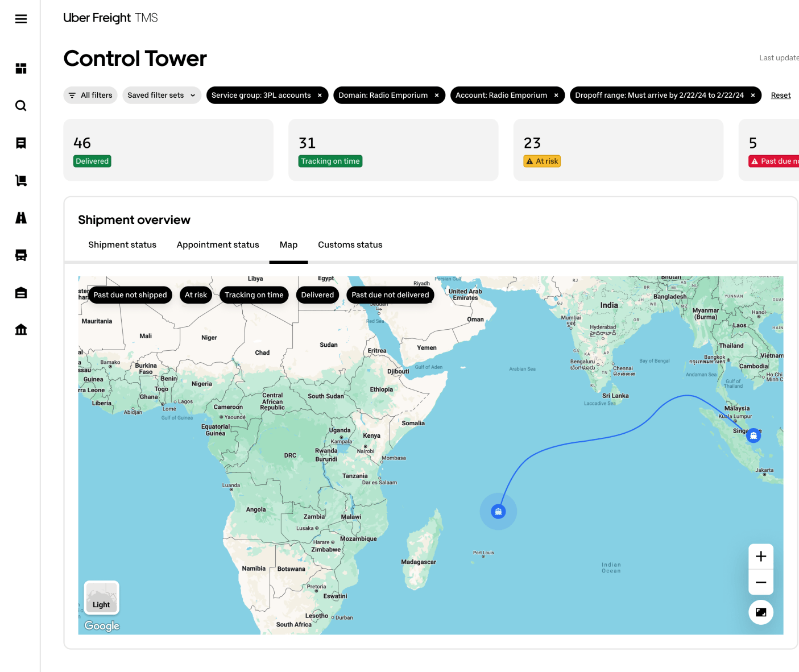The height and width of the screenshot is (672, 799).
Task: Open the 46 Delivered summary card
Action: click(x=168, y=150)
